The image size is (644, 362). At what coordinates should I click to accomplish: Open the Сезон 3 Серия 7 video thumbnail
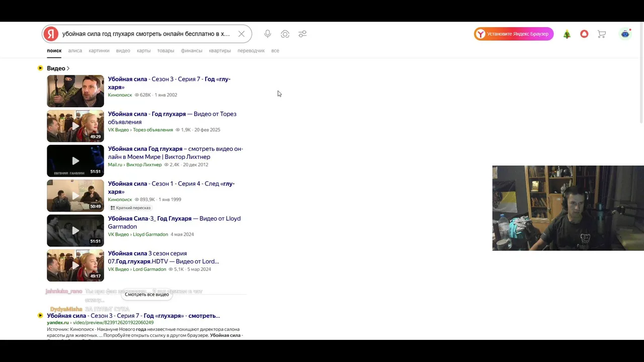(x=75, y=91)
